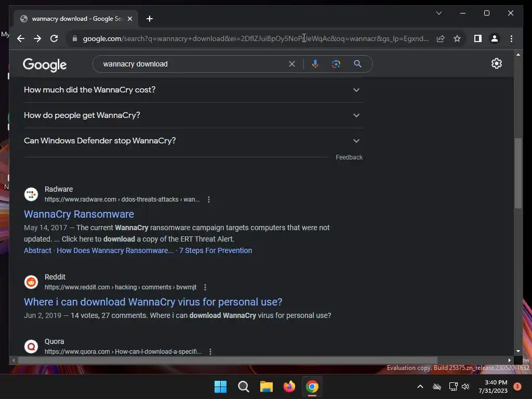The width and height of the screenshot is (532, 399).
Task: Open Chrome three-dot menu
Action: tap(511, 38)
